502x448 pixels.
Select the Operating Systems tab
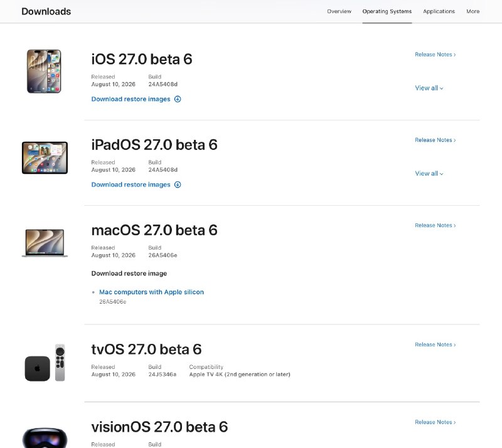click(x=387, y=11)
